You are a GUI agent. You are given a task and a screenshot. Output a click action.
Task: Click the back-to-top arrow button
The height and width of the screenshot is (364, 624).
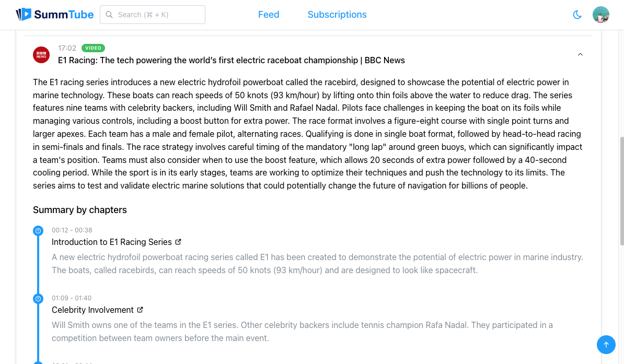coord(606,345)
